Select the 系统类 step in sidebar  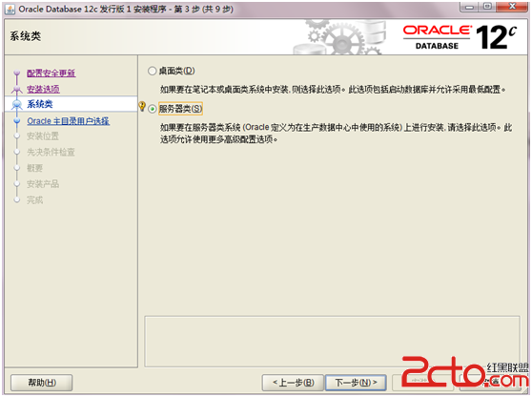point(40,104)
